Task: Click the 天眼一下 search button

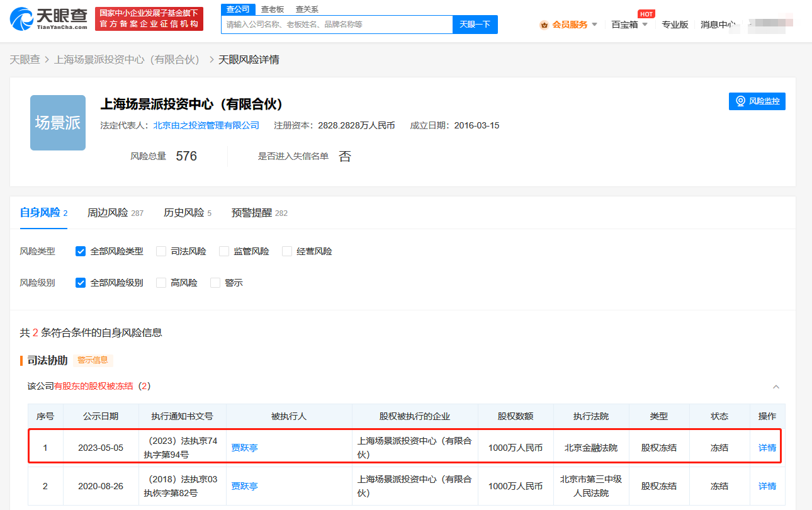Action: (x=475, y=25)
